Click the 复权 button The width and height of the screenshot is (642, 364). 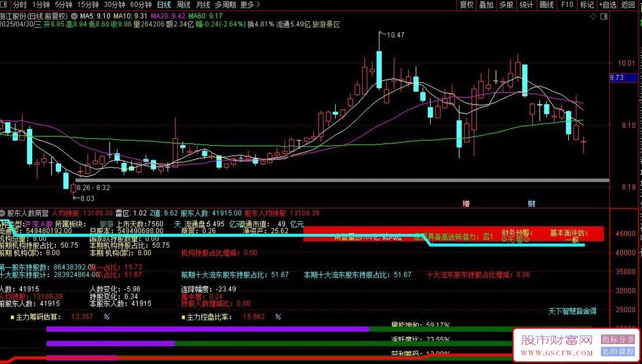pos(466,5)
